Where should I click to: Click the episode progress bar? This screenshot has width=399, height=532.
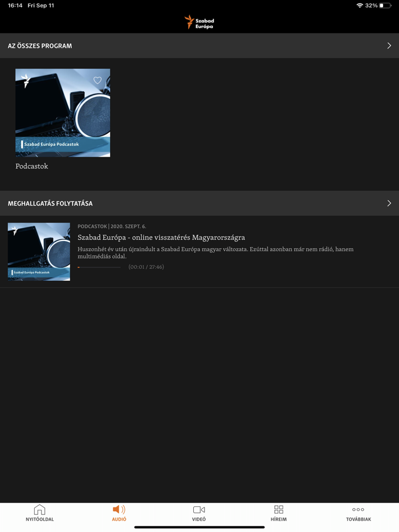point(99,267)
